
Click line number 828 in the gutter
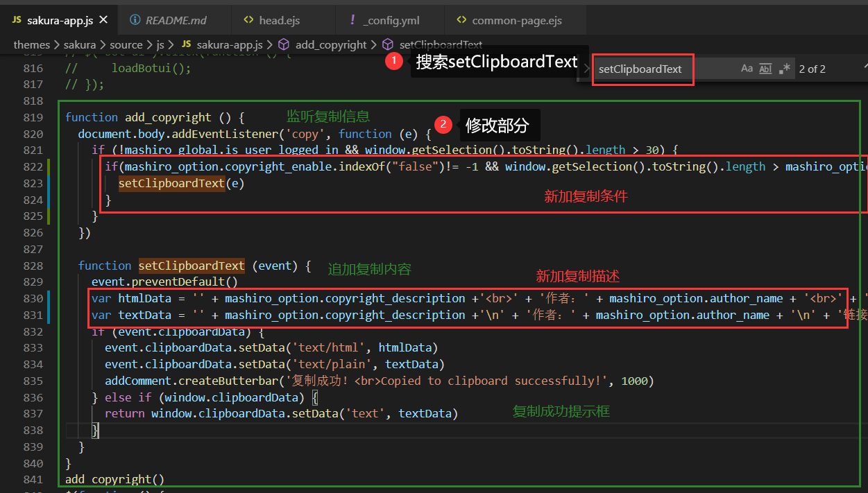click(33, 266)
